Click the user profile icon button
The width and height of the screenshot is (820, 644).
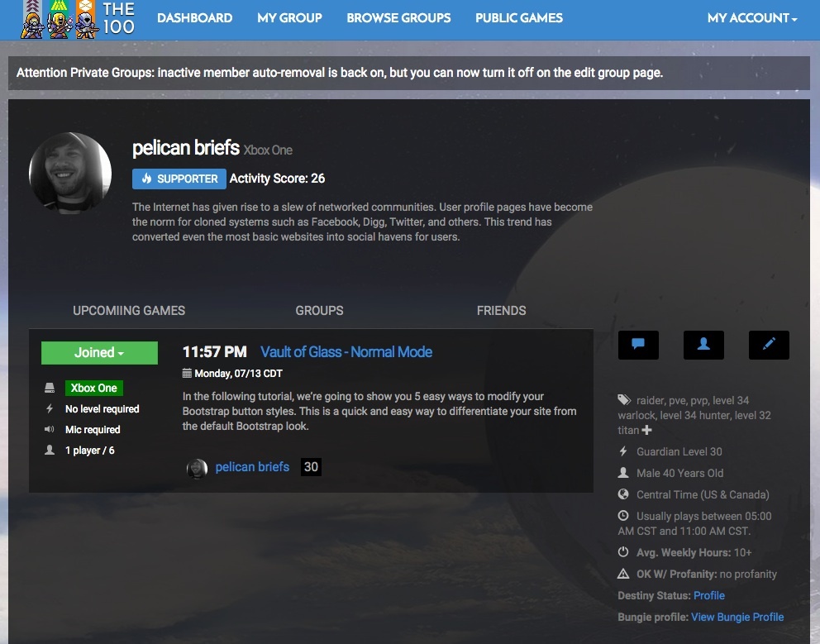point(703,345)
